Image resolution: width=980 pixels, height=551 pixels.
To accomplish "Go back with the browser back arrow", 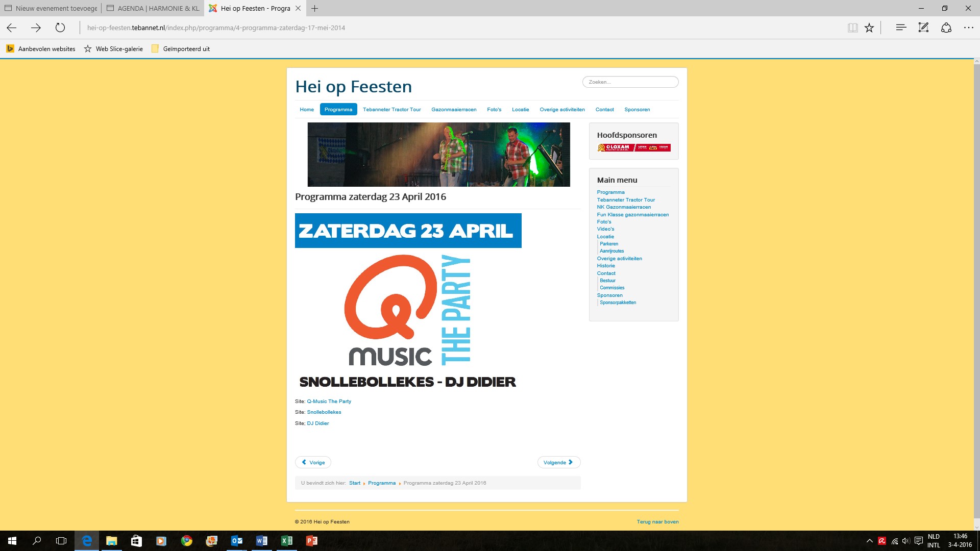I will (x=12, y=28).
